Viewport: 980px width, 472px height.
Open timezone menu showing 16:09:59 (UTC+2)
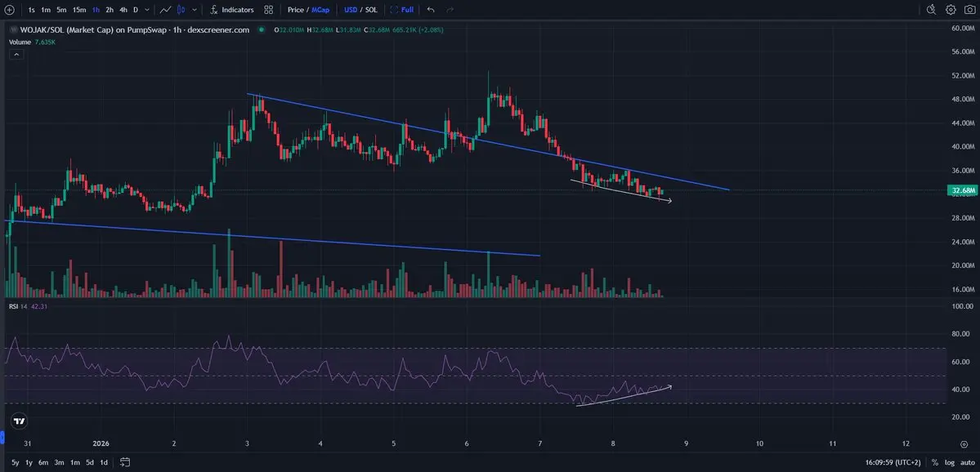point(893,463)
